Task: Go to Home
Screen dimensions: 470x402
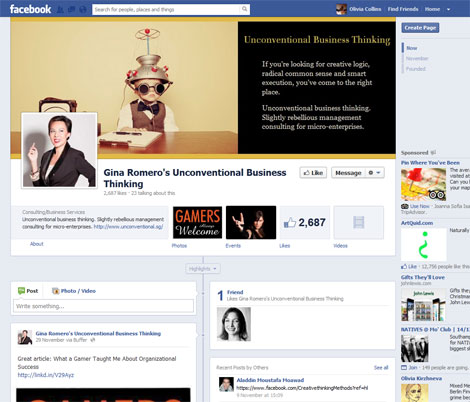Action: click(x=432, y=9)
